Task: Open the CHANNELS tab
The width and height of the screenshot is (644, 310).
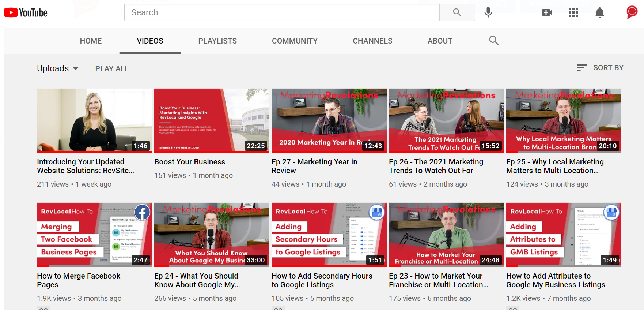Action: [372, 41]
